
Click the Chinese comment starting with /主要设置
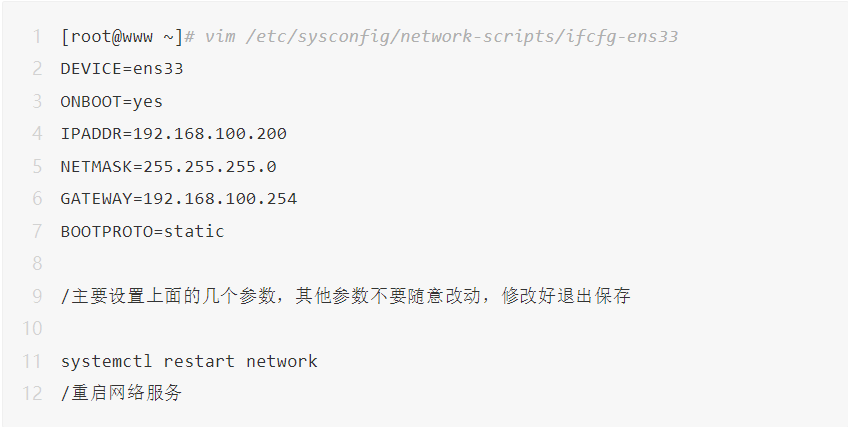(345, 296)
